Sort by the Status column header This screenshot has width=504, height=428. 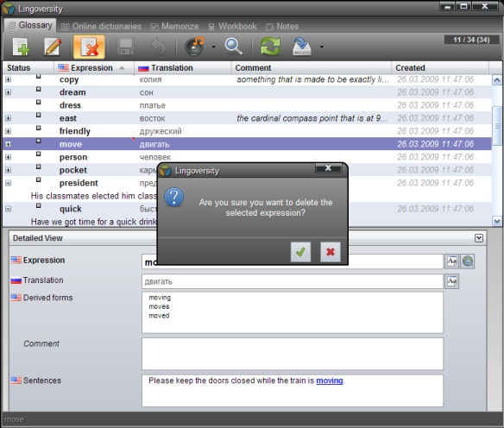pos(28,68)
